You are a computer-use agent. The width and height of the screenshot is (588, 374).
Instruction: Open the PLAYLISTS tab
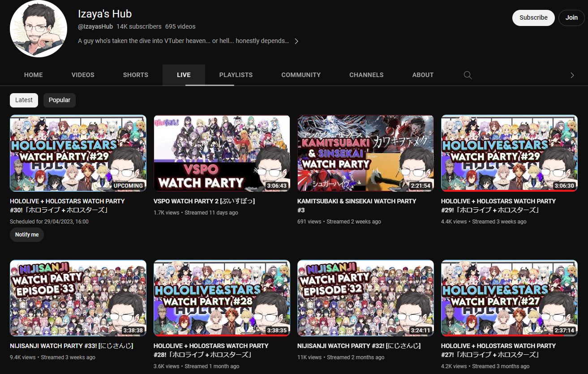click(x=236, y=75)
